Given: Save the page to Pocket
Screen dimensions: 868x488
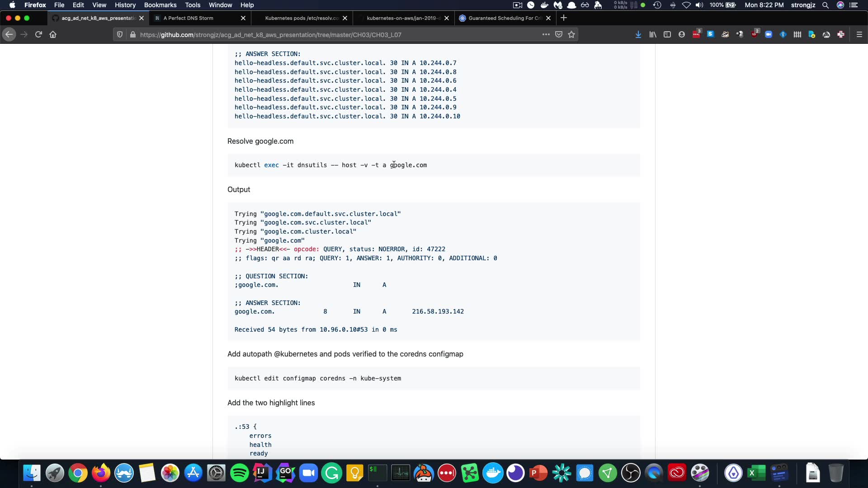Looking at the screenshot, I should [x=559, y=34].
